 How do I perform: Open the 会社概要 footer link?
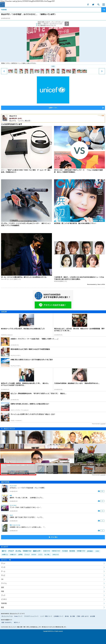[x=92, y=617]
